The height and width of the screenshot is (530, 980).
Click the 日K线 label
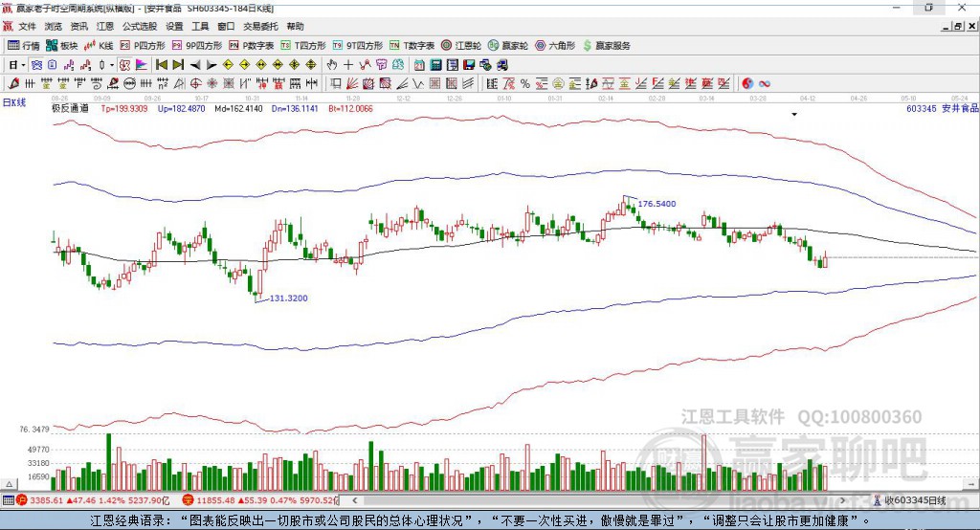(14, 102)
